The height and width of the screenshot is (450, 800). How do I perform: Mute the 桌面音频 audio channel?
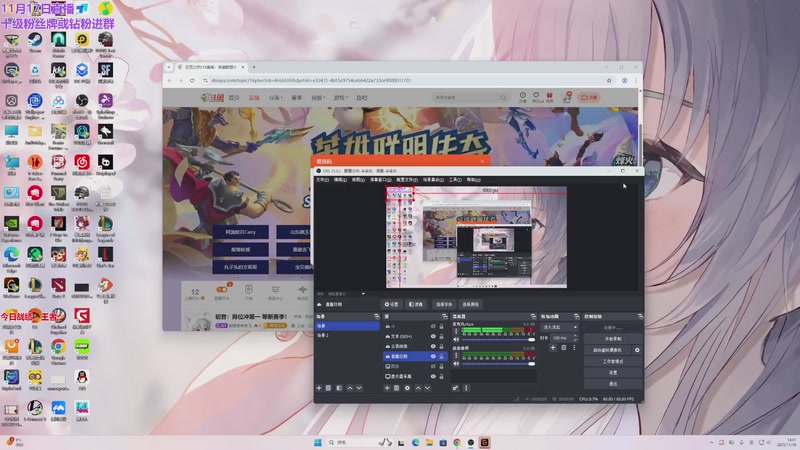click(456, 364)
